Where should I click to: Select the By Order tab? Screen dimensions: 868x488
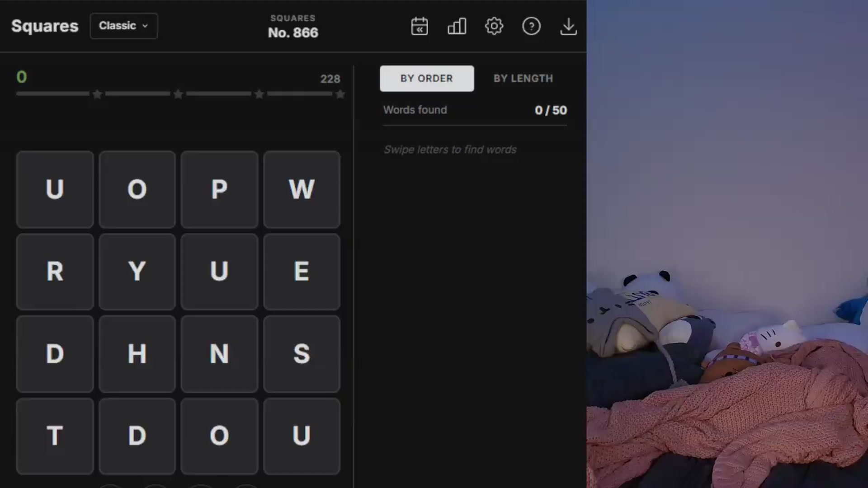pyautogui.click(x=427, y=79)
